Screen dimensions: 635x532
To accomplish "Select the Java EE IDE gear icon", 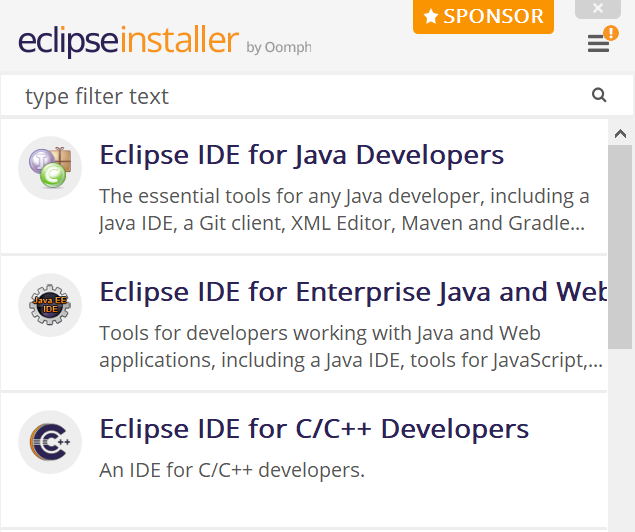I will point(50,305).
